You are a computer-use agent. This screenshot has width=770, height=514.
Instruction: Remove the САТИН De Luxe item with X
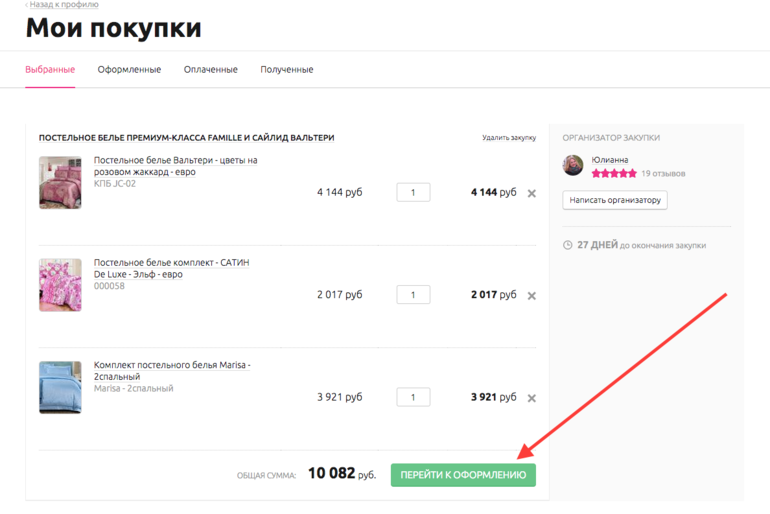[x=531, y=296]
